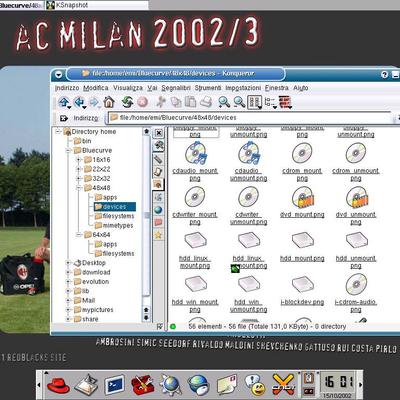Screen dimensions: 400x400
Task: Click the sidebar globe network tab icon
Action: tap(158, 210)
